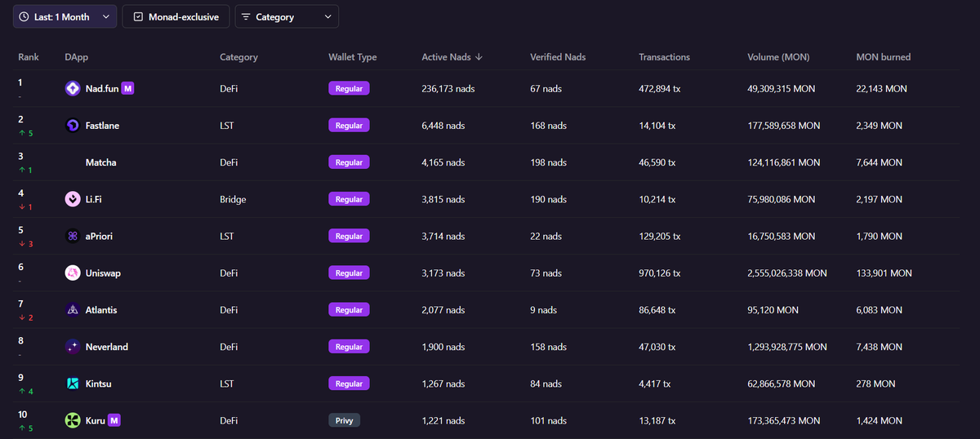Open the Neverland dapp name

pyautogui.click(x=107, y=347)
